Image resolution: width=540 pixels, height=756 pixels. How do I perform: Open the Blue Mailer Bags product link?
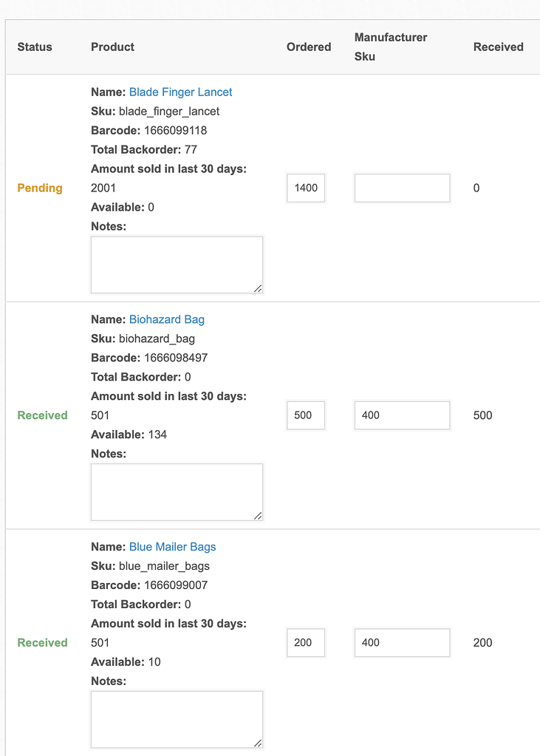click(172, 547)
